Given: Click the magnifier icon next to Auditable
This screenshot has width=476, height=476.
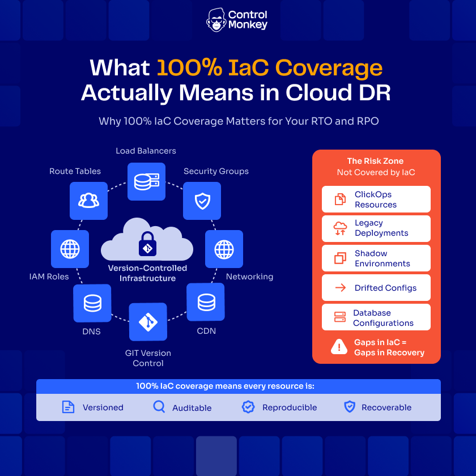Looking at the screenshot, I should click(x=159, y=407).
